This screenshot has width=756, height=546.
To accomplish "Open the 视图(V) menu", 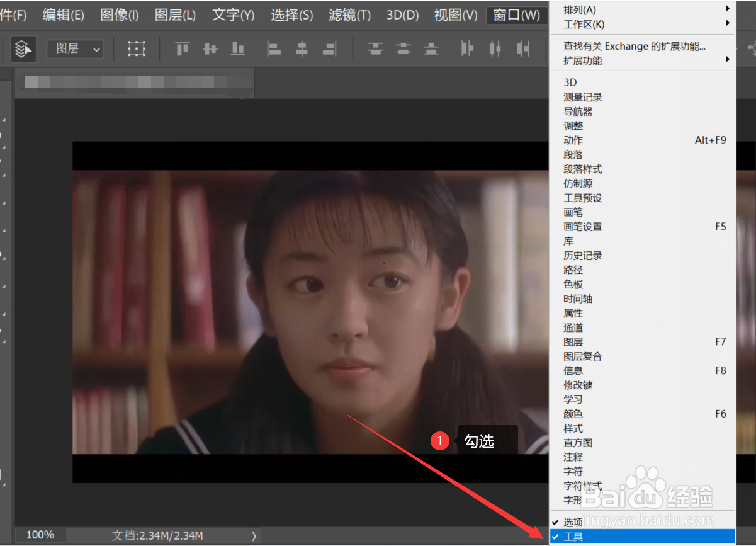I will click(456, 14).
